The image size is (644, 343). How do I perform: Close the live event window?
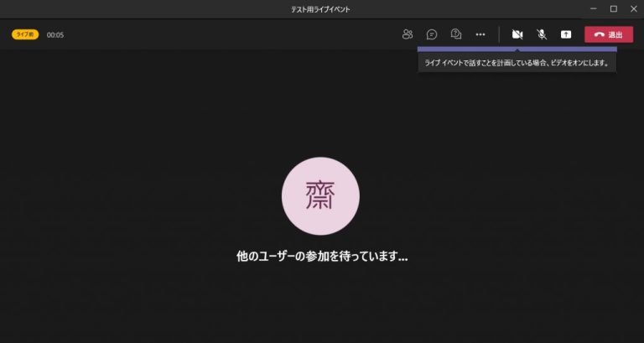(634, 8)
